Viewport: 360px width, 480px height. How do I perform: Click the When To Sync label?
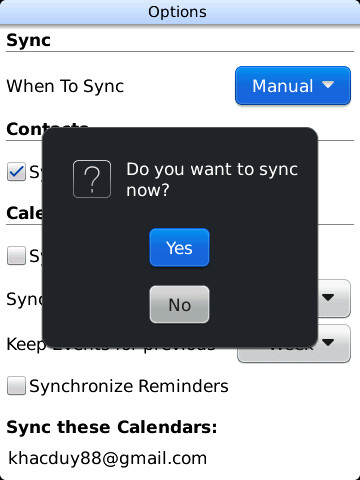[65, 86]
